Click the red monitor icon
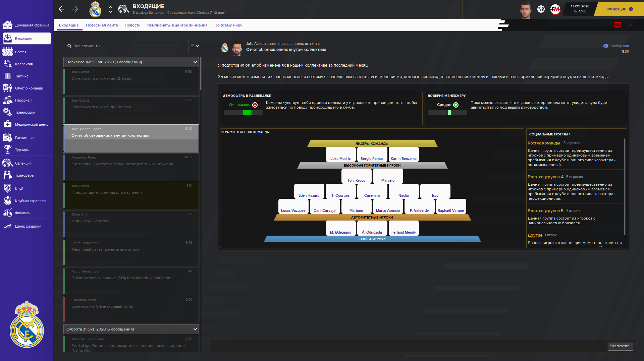 click(x=617, y=25)
